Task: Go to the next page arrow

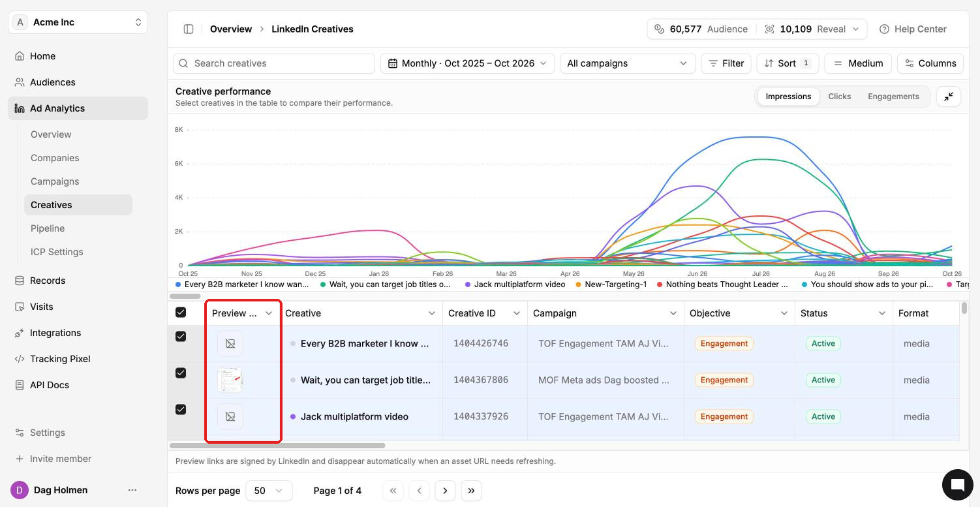Action: (445, 491)
